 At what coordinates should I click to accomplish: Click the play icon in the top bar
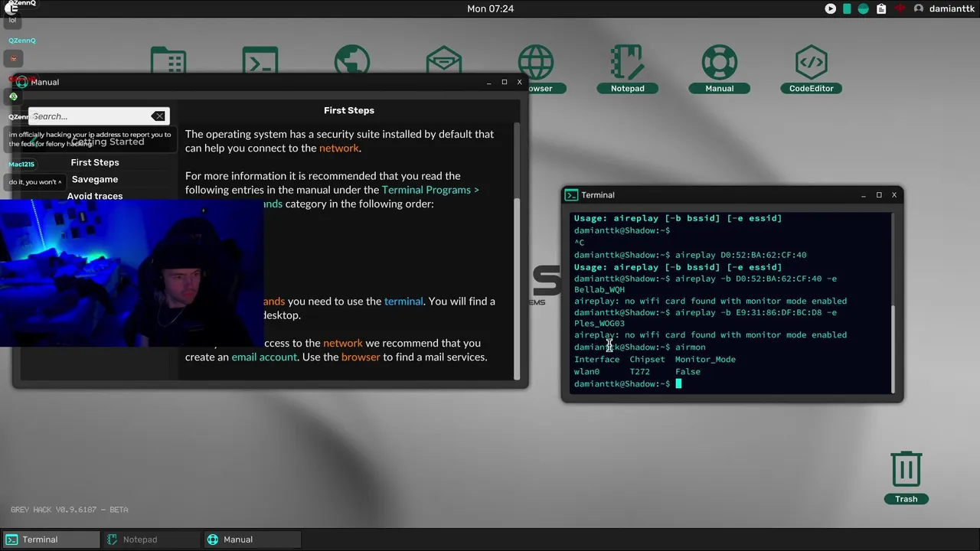831,8
